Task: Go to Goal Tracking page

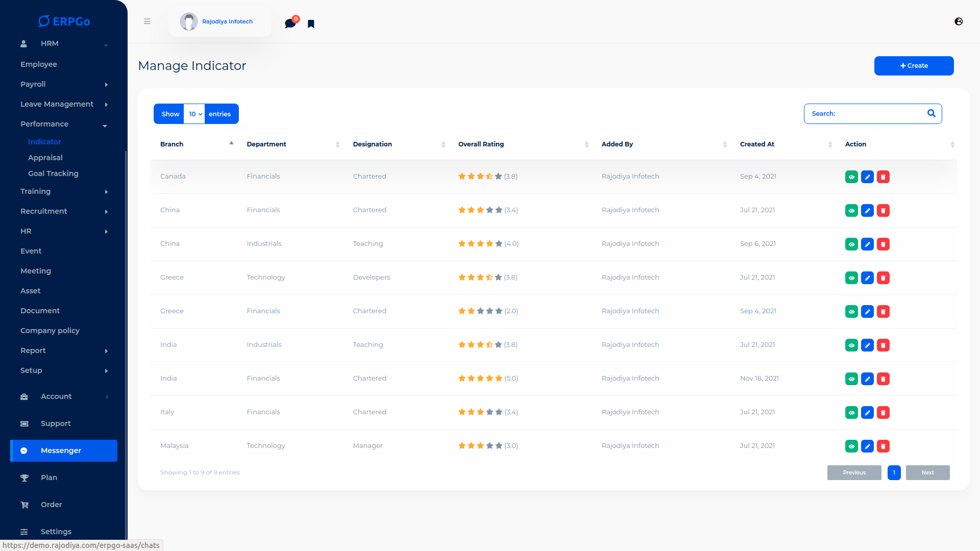Action: 53,173
